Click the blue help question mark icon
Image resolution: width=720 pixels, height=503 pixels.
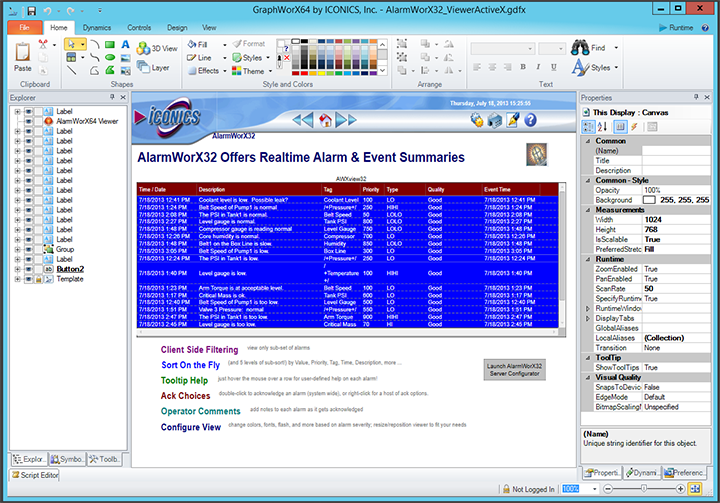[x=530, y=120]
